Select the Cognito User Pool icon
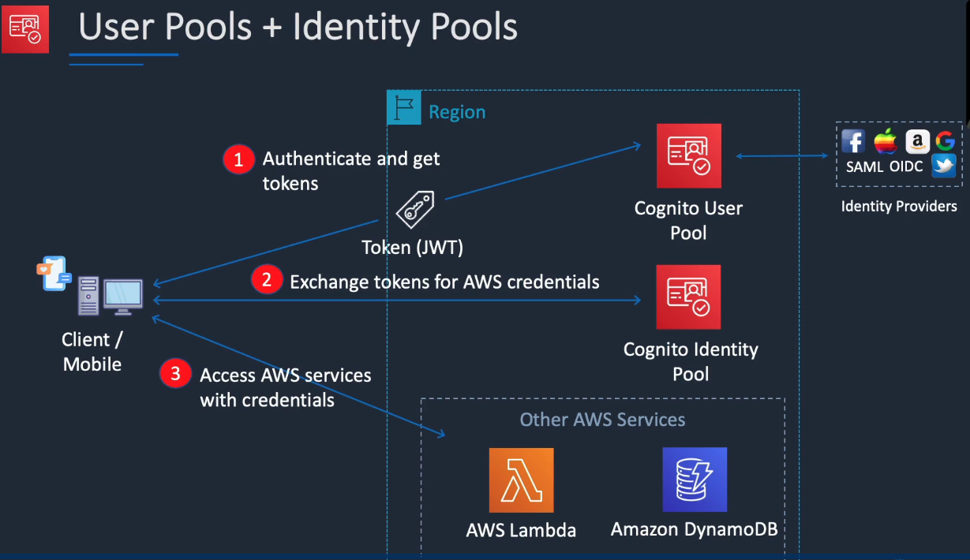The height and width of the screenshot is (560, 970). point(688,156)
